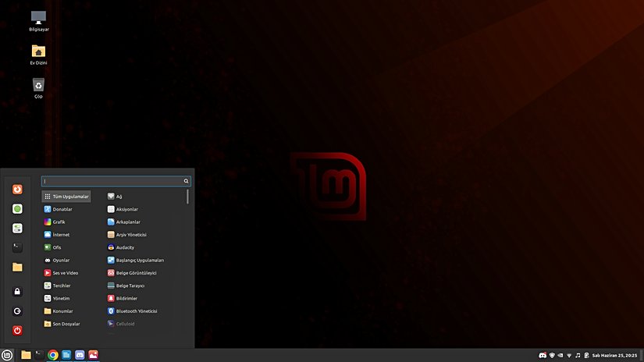Switch to the text editor window on panel
644x362 pixels.
click(x=66, y=355)
